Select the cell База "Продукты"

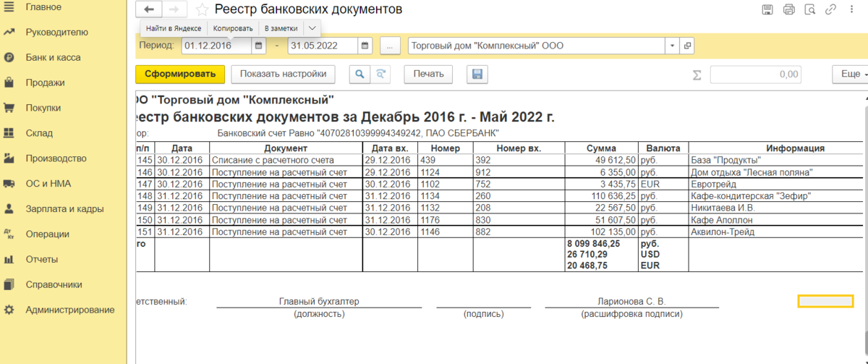pos(775,160)
